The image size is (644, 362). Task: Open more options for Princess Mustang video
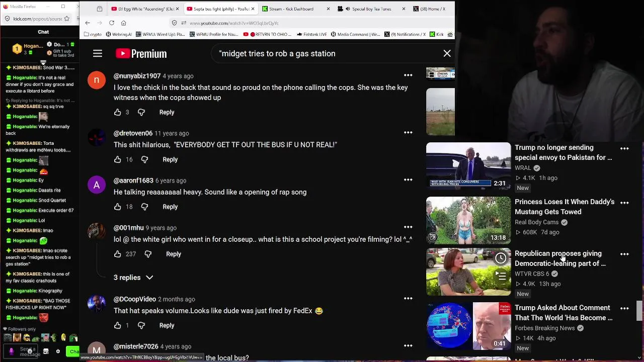[624, 203]
